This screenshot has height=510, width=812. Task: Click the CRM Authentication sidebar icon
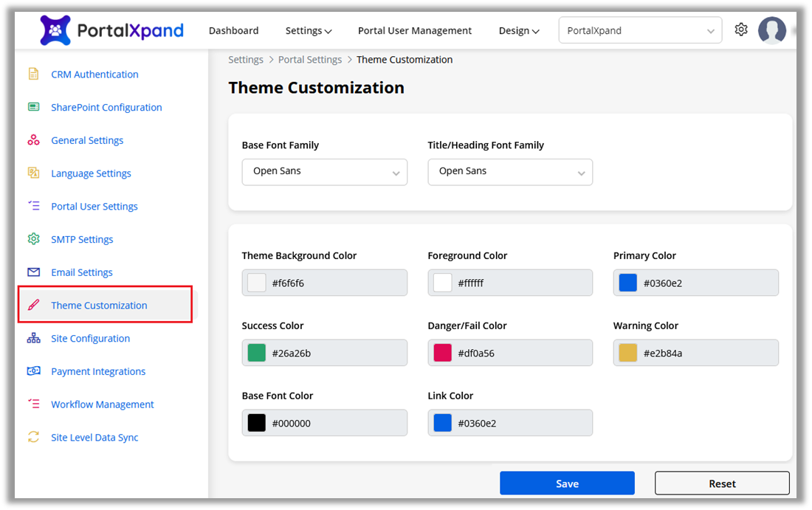point(33,74)
